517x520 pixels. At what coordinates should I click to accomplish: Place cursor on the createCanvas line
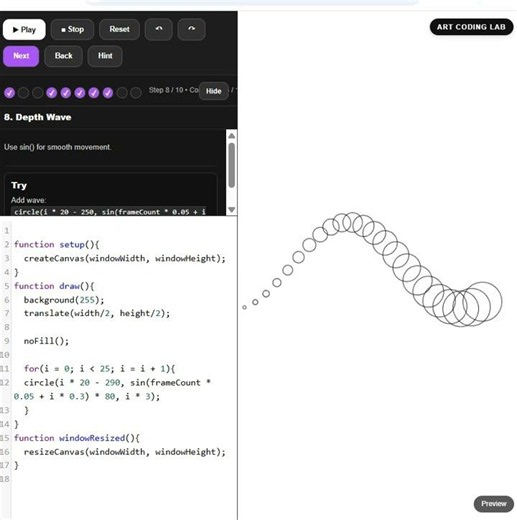(x=125, y=258)
